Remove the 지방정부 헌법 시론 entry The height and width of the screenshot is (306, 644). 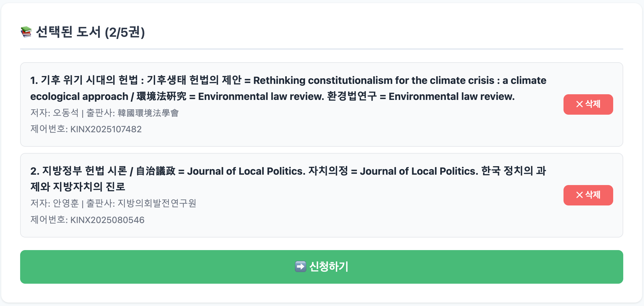pos(588,195)
